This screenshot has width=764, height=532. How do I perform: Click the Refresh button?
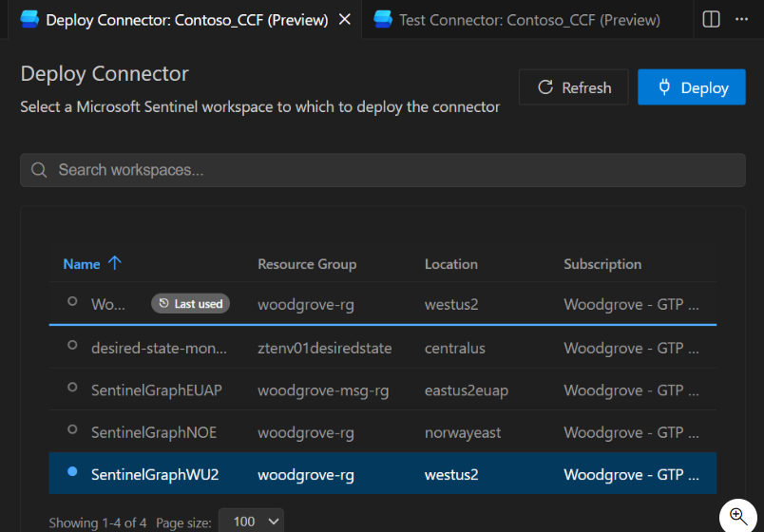pyautogui.click(x=574, y=87)
